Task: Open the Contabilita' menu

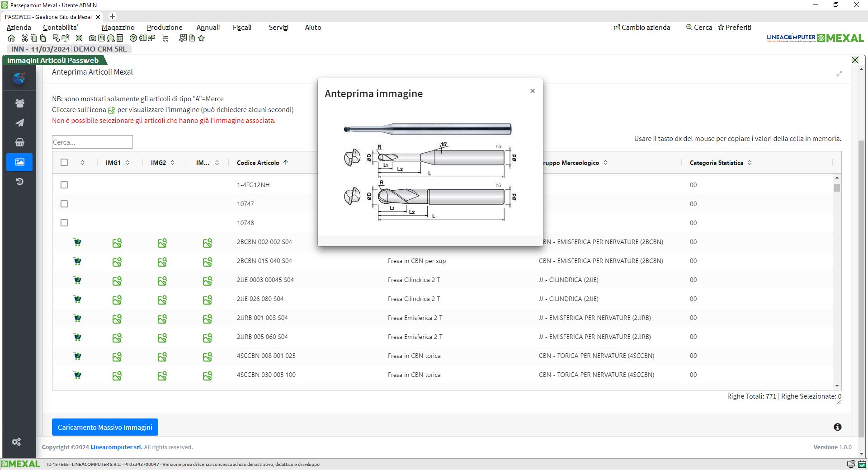Action: 61,28
